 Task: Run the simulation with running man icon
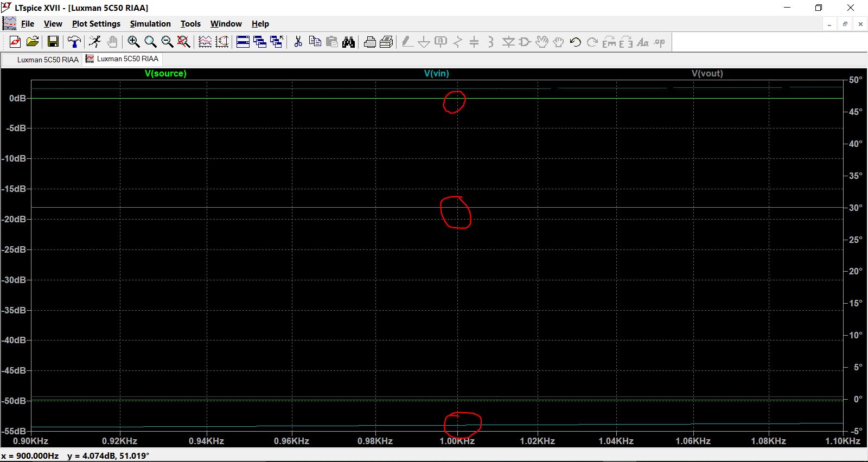[95, 42]
